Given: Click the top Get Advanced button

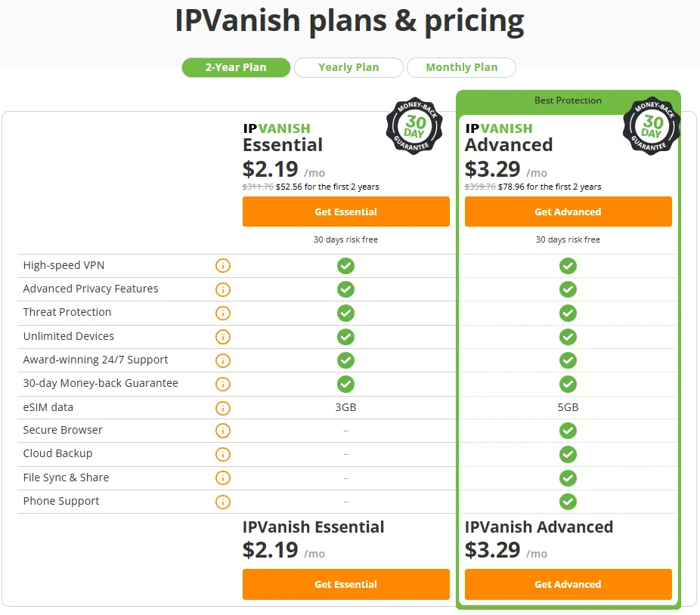Looking at the screenshot, I should [x=568, y=212].
